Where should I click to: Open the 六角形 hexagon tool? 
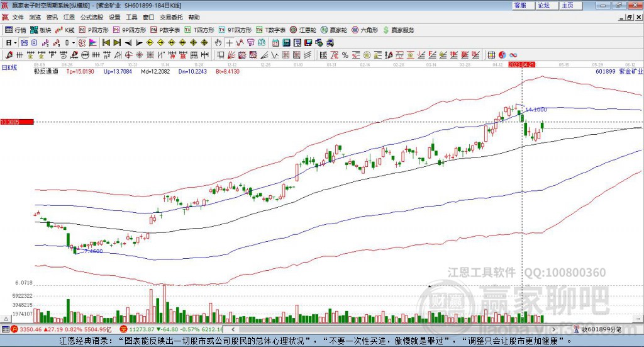click(365, 30)
